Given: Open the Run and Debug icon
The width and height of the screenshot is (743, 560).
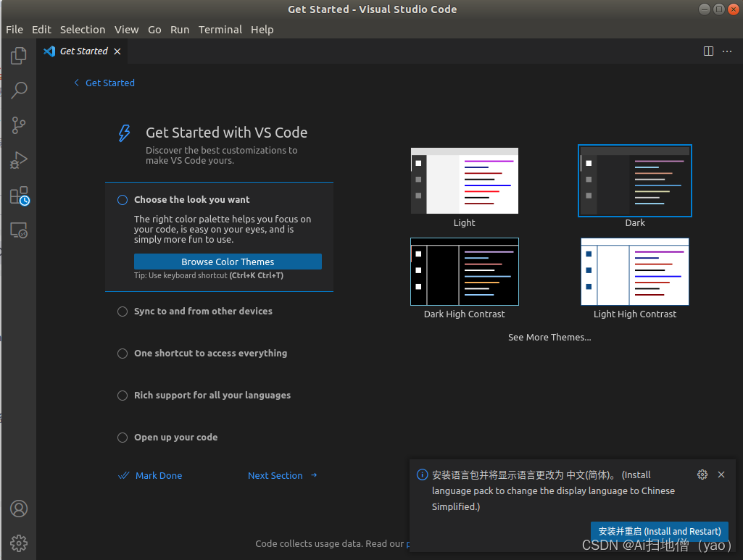Looking at the screenshot, I should pos(18,159).
